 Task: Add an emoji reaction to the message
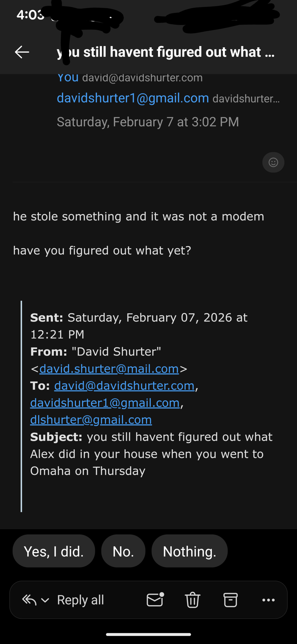(x=273, y=162)
